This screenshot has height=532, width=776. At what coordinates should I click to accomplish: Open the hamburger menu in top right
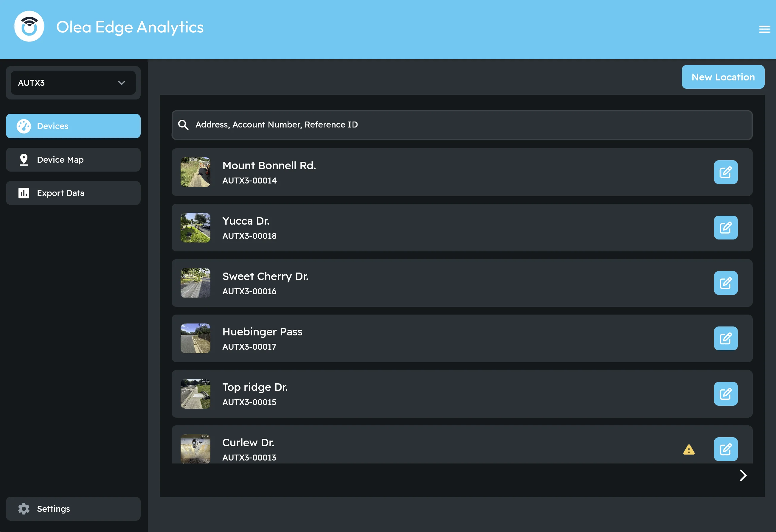[x=764, y=29]
